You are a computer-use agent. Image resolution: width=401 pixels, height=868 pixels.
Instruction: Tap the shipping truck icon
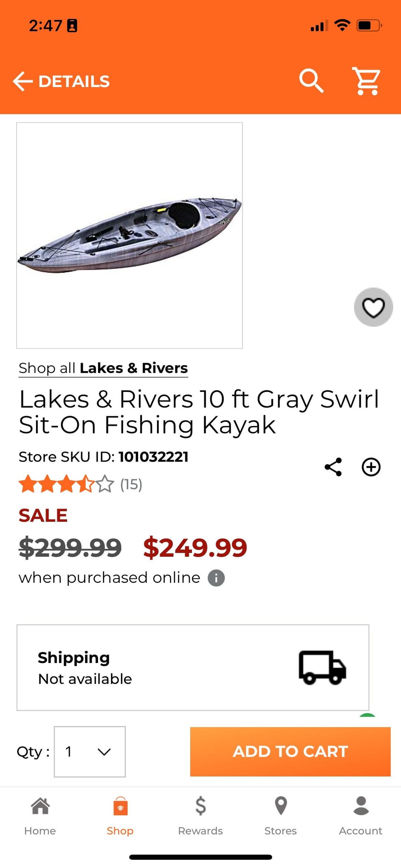[322, 667]
